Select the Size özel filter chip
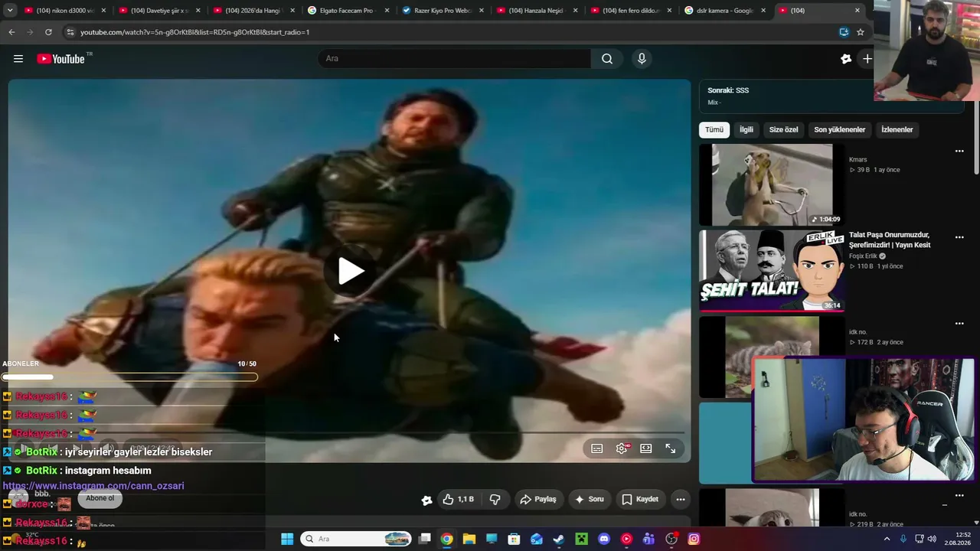980x551 pixels. tap(783, 130)
